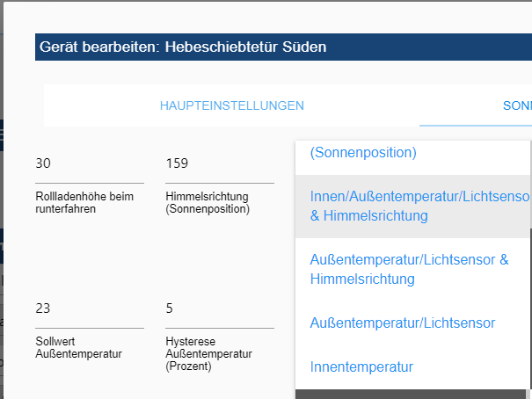Click the dark strip below Innentemperatur option

click(413, 394)
